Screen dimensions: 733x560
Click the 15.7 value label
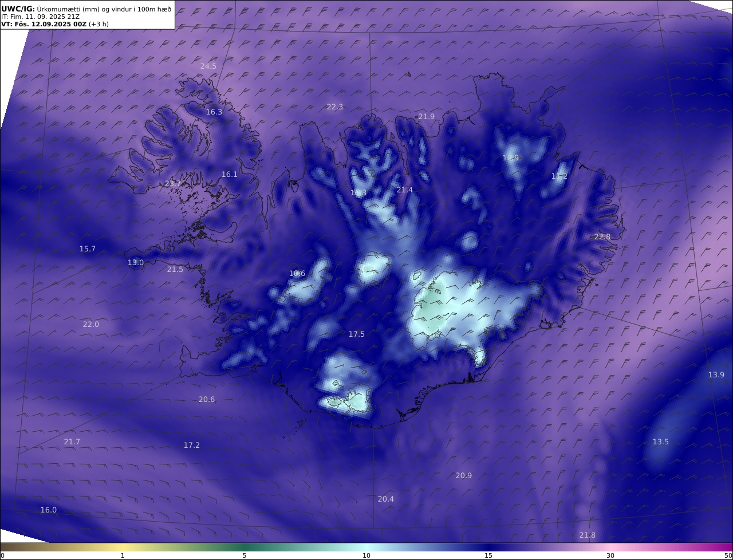click(87, 249)
